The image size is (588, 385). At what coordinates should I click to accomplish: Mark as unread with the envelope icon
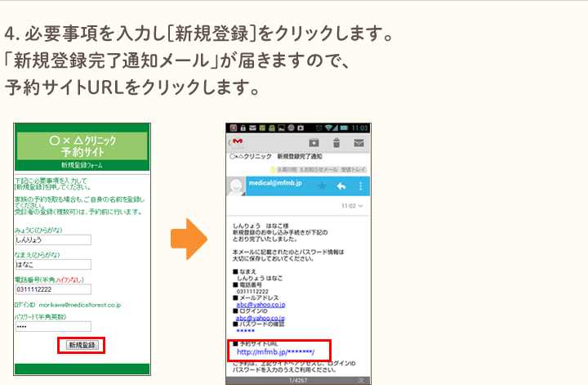click(x=359, y=142)
